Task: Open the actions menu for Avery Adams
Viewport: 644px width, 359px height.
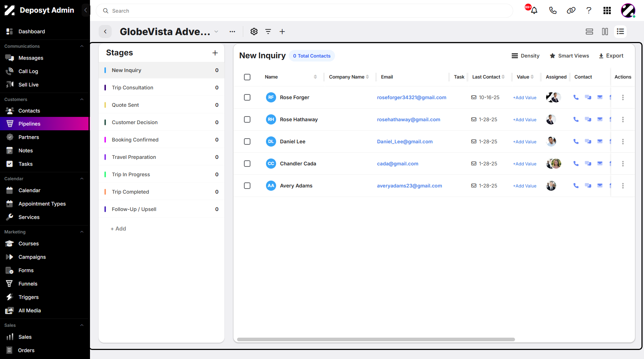Action: pyautogui.click(x=623, y=186)
